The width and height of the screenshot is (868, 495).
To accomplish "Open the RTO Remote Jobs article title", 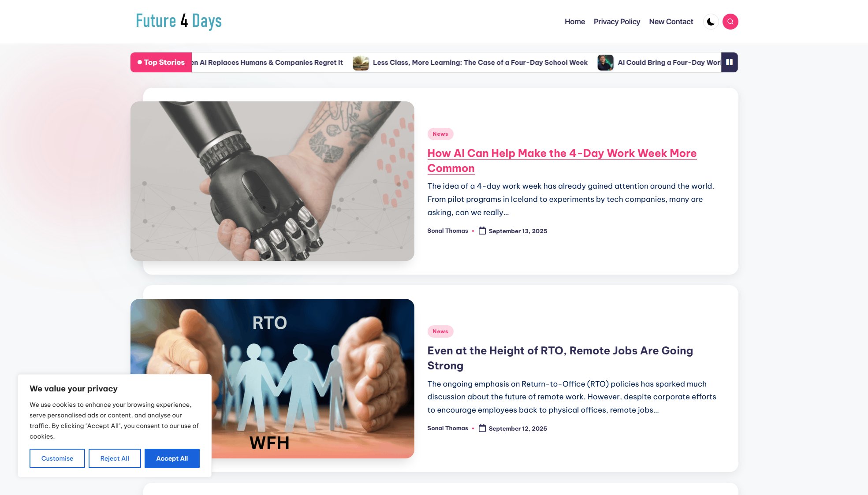I will pos(560,358).
